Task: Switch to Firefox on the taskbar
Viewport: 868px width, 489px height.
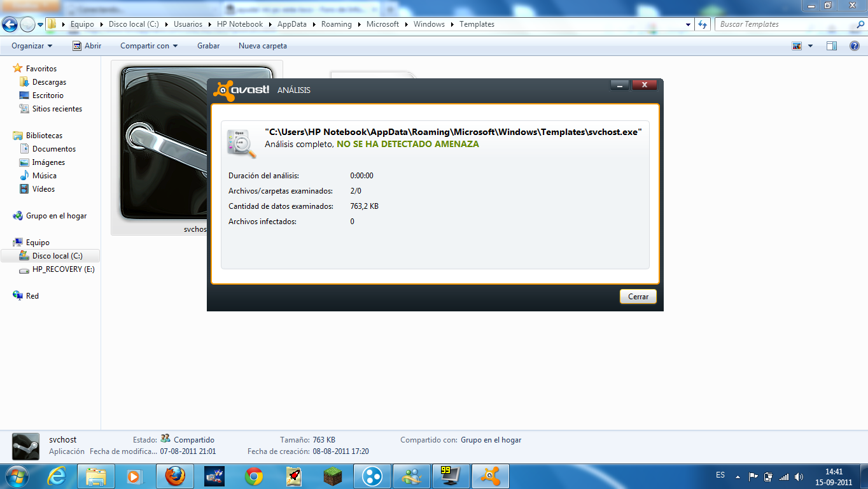Action: [x=174, y=476]
